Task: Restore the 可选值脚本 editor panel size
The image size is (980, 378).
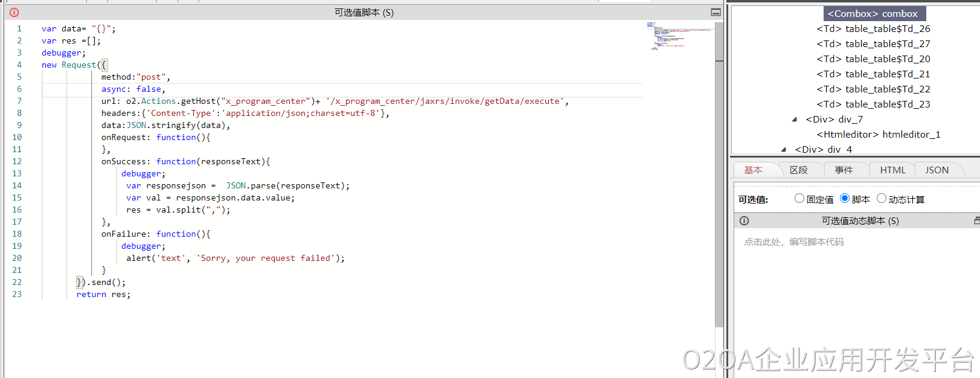Action: coord(716,12)
